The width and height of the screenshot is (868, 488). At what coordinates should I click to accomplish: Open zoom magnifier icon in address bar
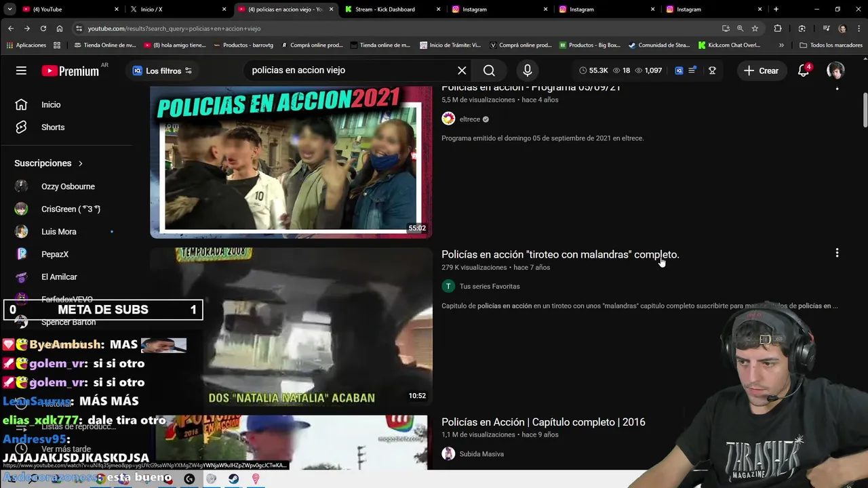[x=740, y=28]
